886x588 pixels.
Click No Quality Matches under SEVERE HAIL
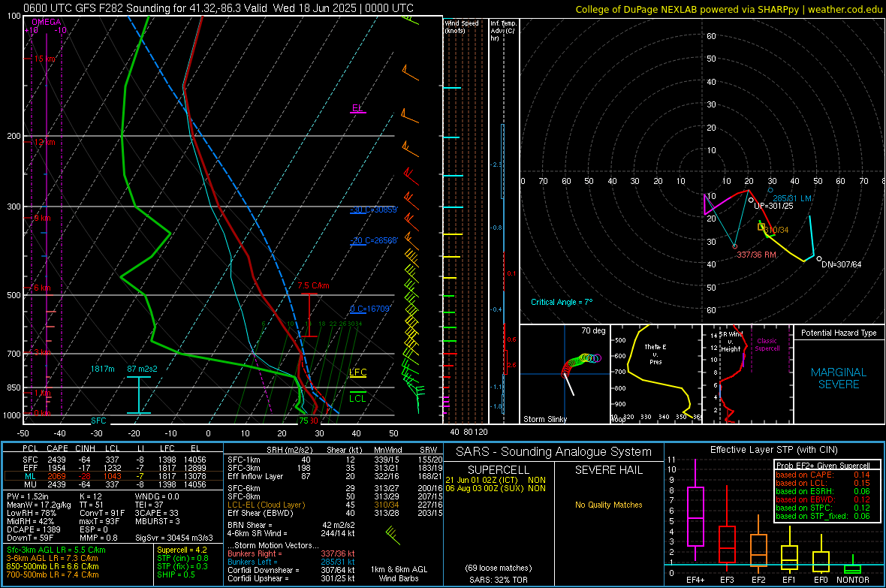[608, 505]
